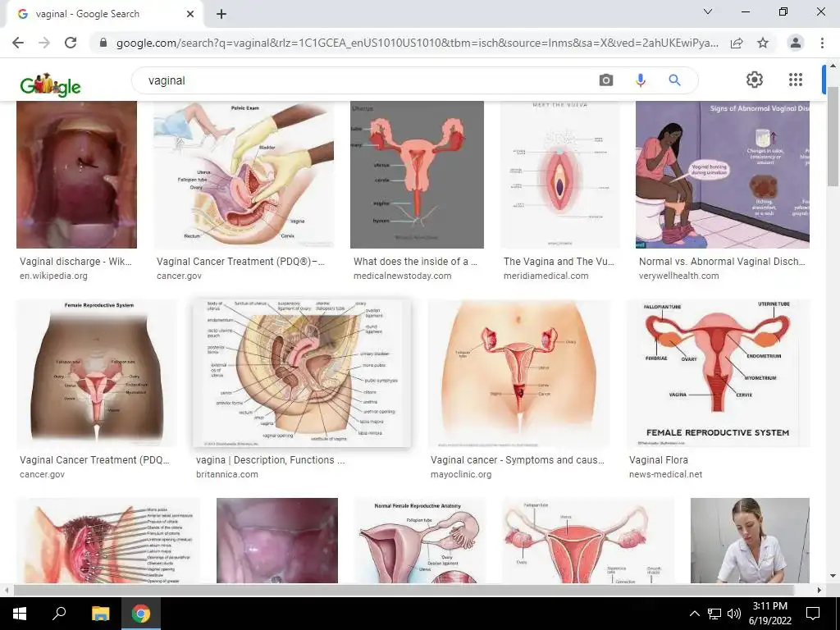Bookmark this tab with star icon
Screen dimensions: 840x630
coord(762,43)
